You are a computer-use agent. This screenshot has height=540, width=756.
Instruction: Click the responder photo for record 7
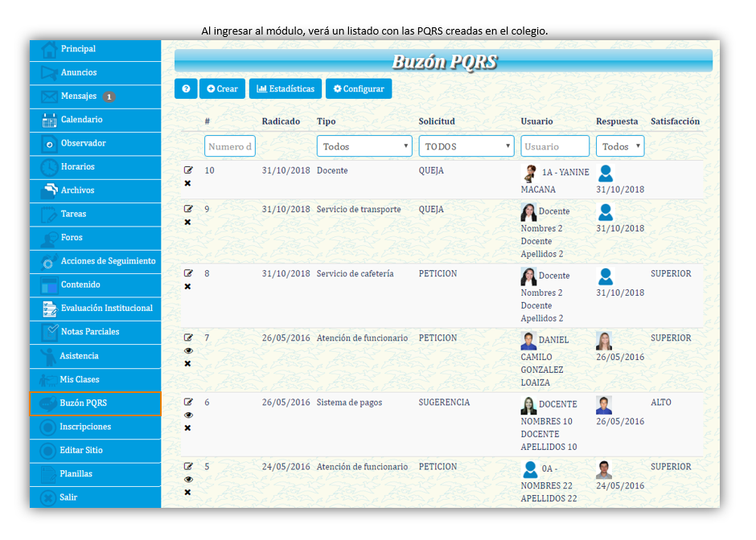tap(604, 341)
